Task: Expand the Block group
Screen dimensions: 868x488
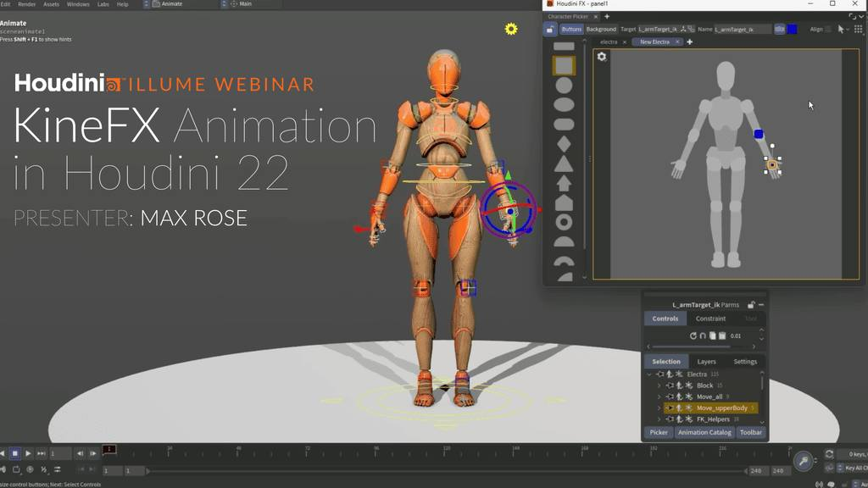Action: point(659,385)
